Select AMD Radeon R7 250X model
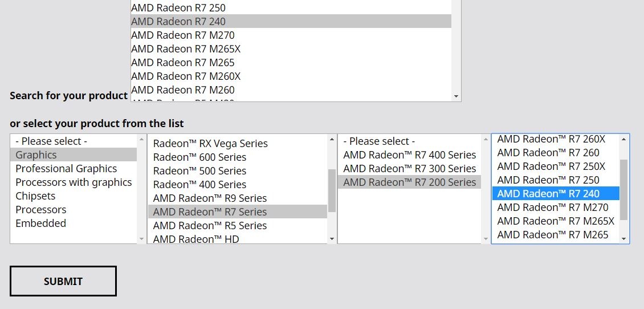 pos(551,166)
